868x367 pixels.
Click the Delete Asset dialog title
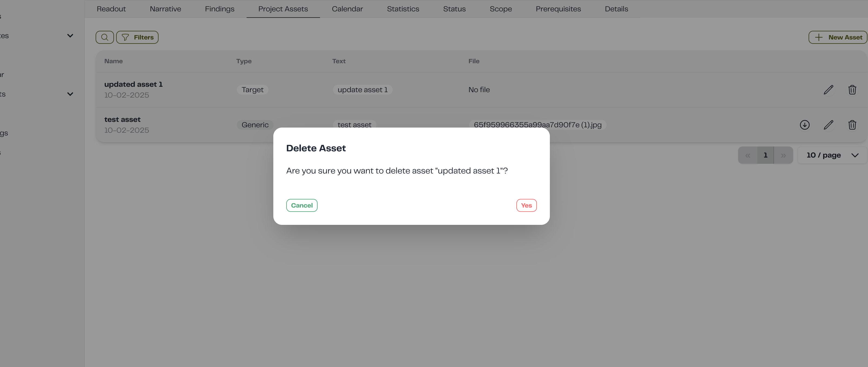point(316,148)
